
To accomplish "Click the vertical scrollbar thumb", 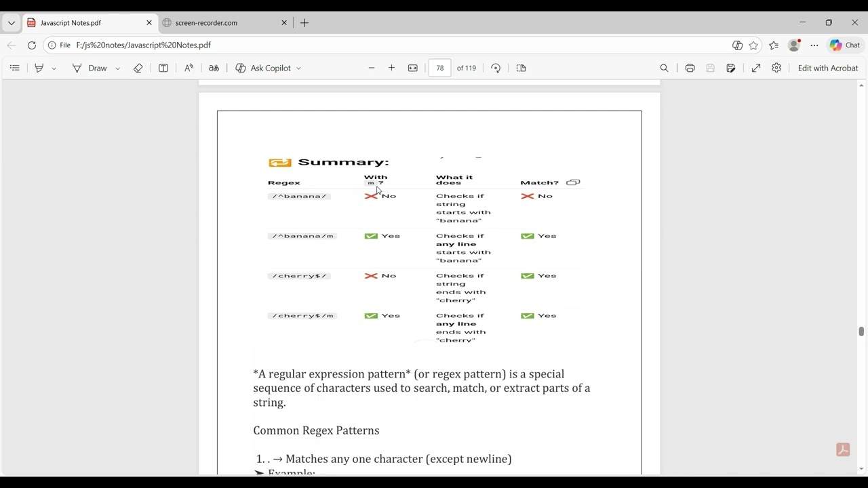I will [x=861, y=331].
